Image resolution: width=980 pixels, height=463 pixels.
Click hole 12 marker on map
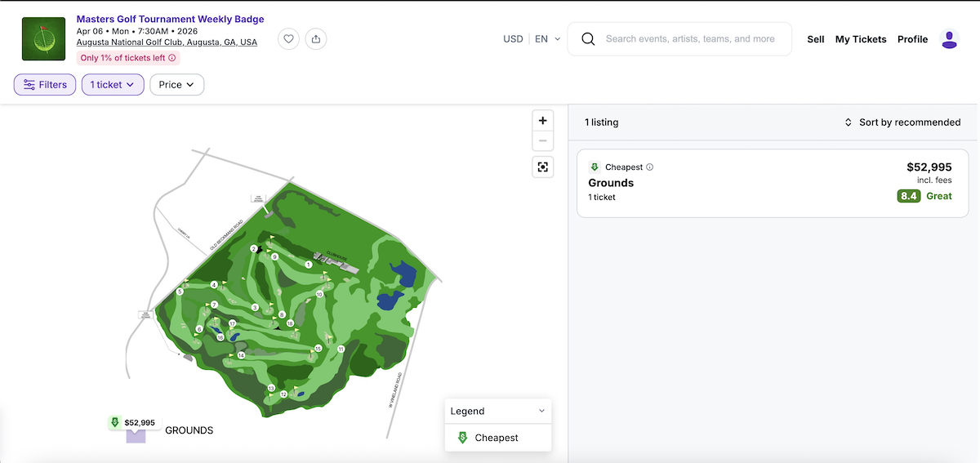[283, 394]
